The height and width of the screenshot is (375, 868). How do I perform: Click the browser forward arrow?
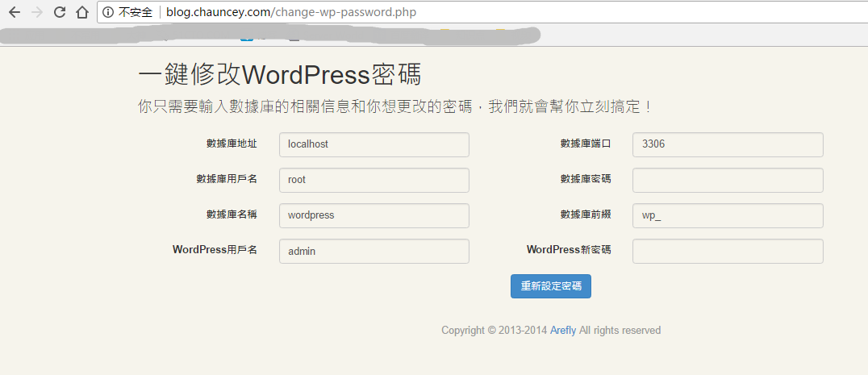(x=37, y=12)
